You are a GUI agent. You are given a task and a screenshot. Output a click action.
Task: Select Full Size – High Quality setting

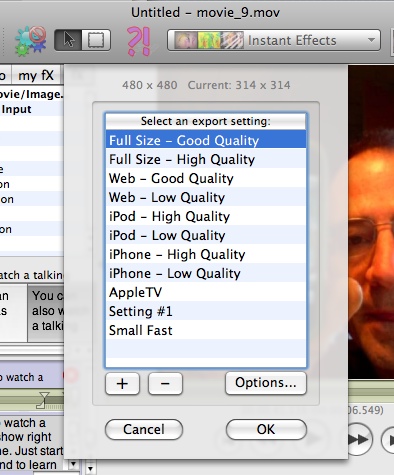click(x=206, y=159)
